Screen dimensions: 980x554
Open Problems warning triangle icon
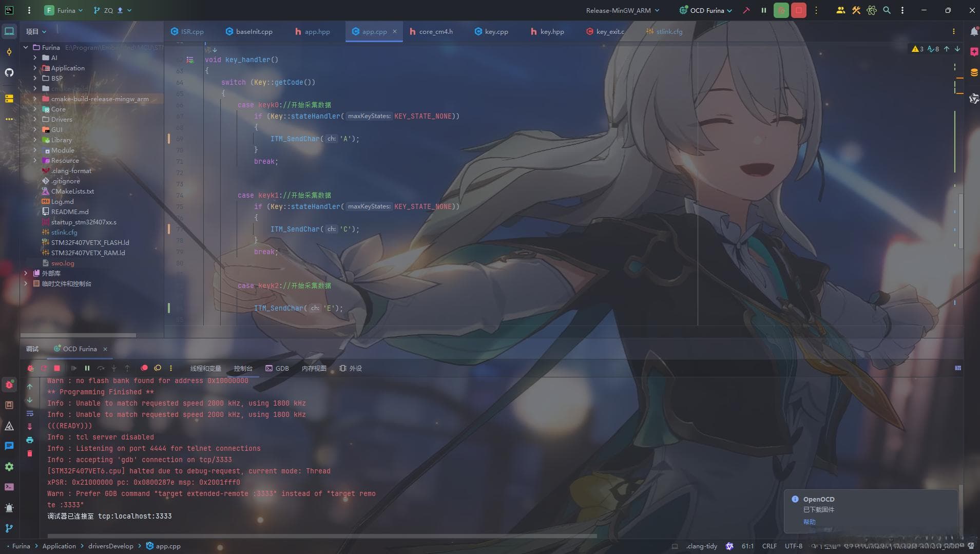click(x=9, y=426)
